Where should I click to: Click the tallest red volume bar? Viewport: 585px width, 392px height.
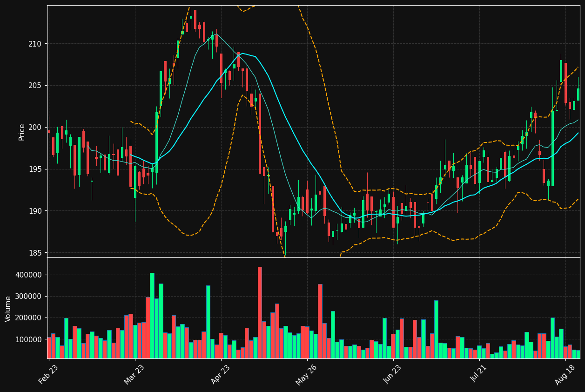(260, 312)
